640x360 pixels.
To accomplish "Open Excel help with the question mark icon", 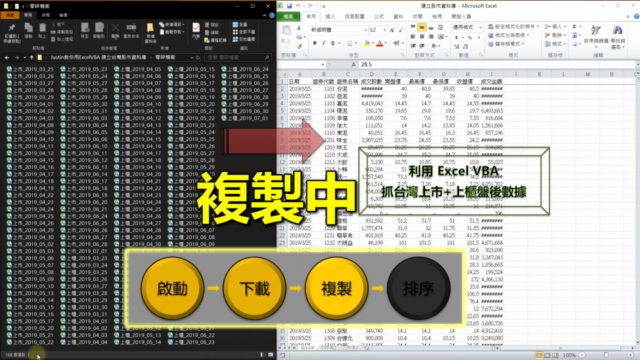I will 636,16.
